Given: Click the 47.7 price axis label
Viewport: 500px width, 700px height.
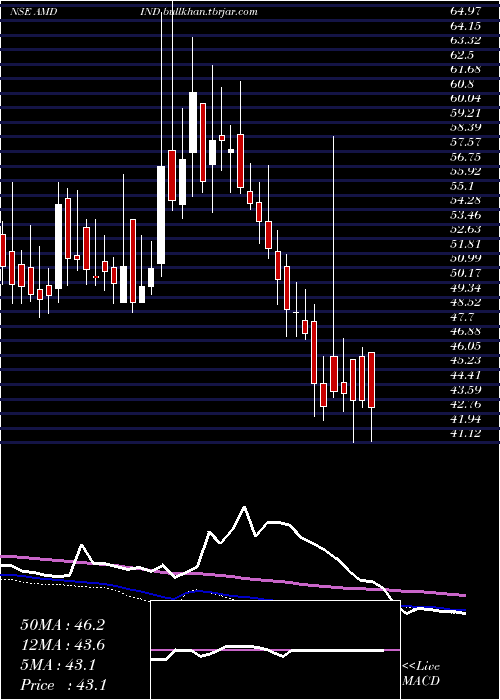Looking at the screenshot, I should coord(462,317).
